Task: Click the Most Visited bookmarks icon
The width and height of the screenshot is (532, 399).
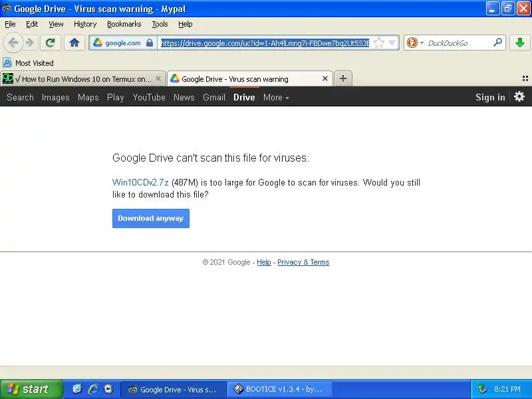Action: 7,63
